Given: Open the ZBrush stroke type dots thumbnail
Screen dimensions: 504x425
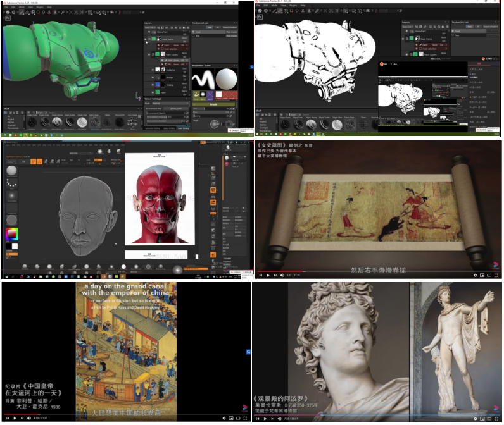Looking at the screenshot, I should (x=11, y=183).
